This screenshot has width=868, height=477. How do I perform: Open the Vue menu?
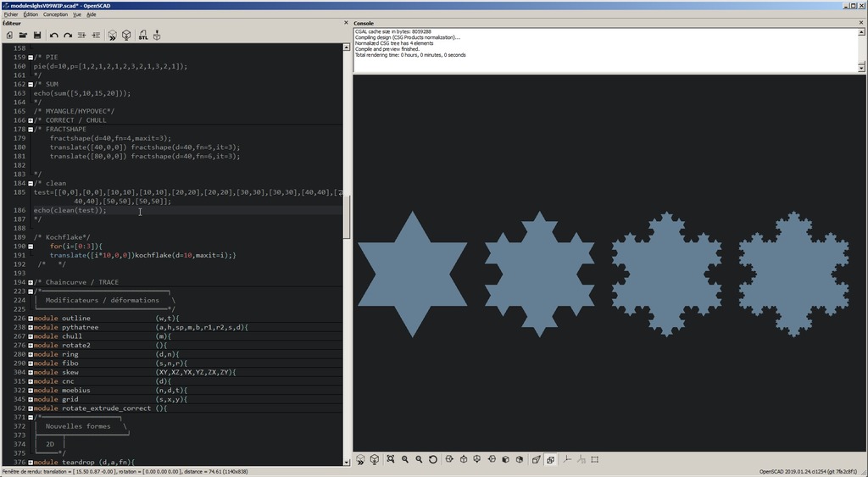pyautogui.click(x=77, y=14)
